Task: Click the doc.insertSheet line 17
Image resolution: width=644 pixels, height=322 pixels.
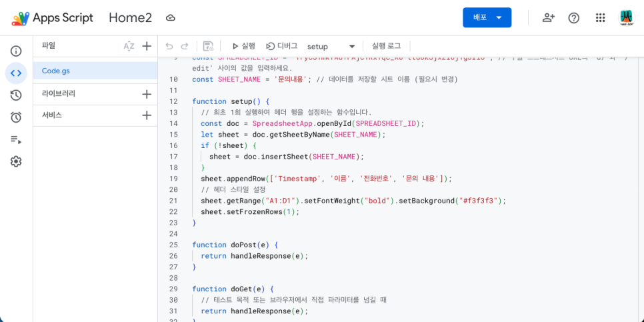Action: [287, 157]
